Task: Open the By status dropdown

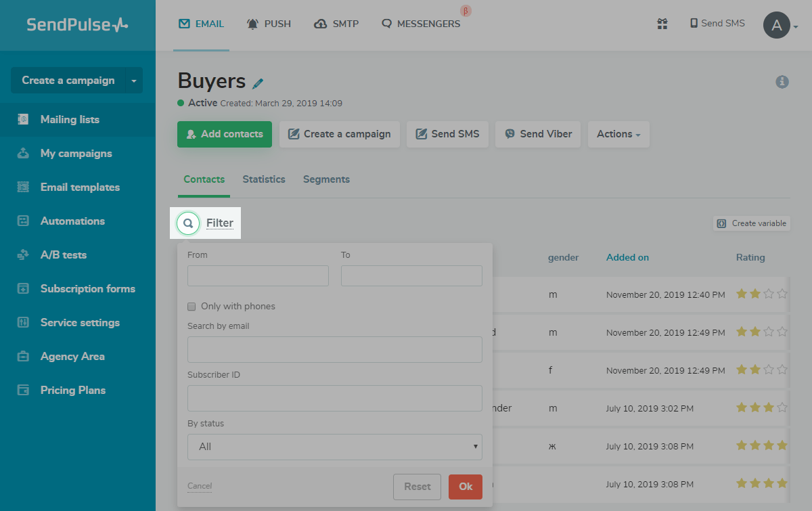Action: point(335,447)
